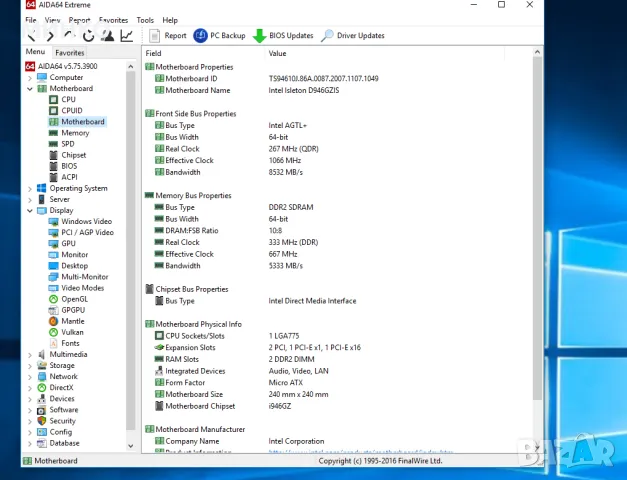Click the Report toolbar button

pos(168,36)
